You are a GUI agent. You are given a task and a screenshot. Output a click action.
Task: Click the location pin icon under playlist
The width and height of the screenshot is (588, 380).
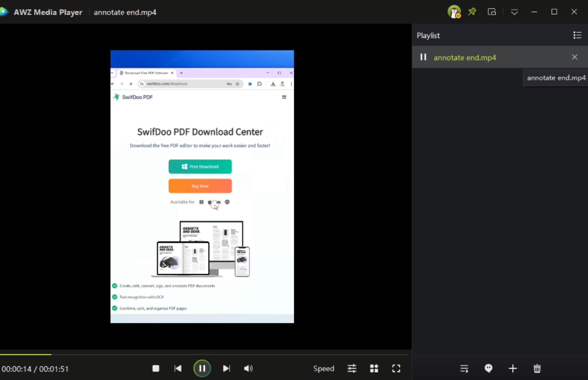[488, 368]
